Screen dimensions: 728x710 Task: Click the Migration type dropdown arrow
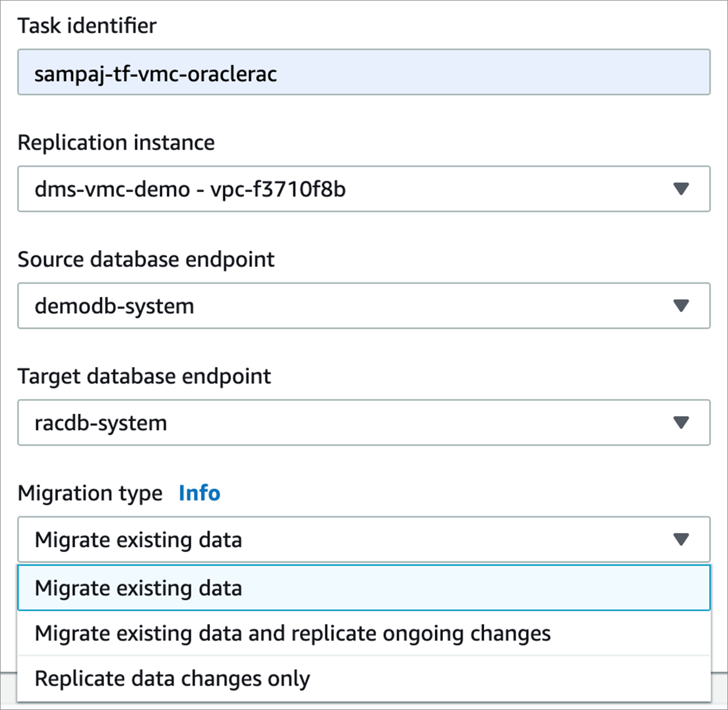tap(680, 539)
